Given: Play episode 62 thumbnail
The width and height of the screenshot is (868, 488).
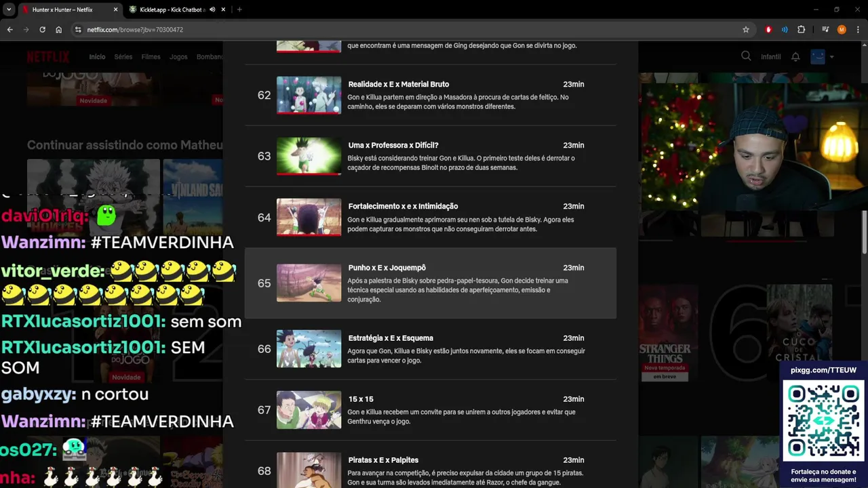Looking at the screenshot, I should [x=309, y=95].
